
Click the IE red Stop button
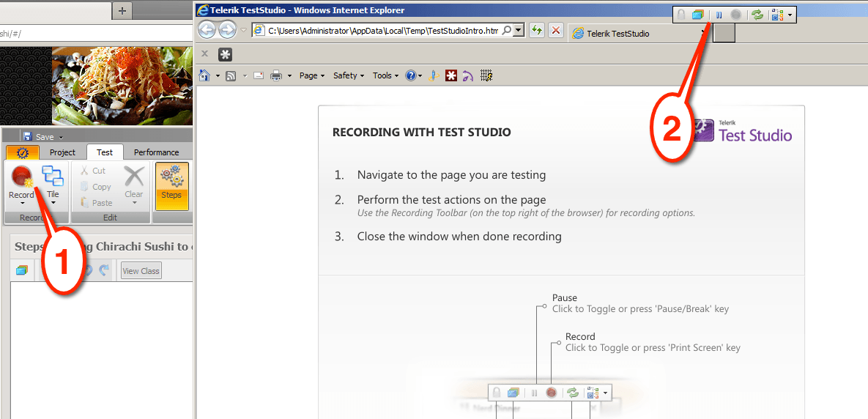pos(556,31)
